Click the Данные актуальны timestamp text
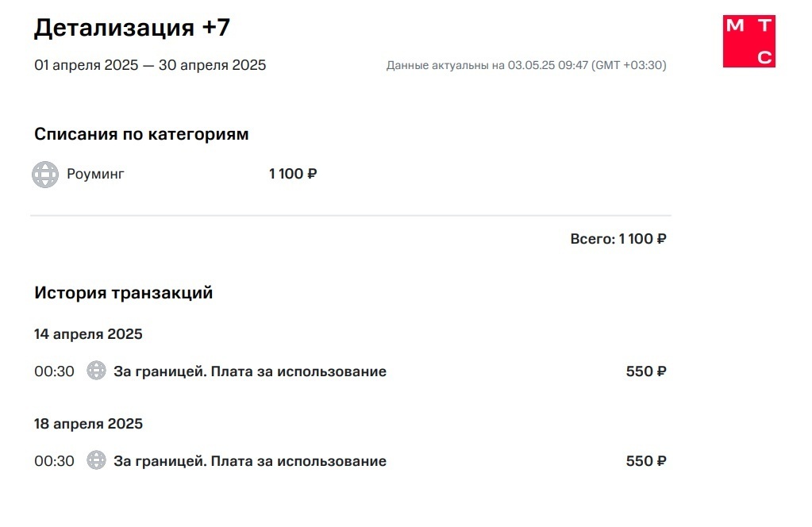 click(x=525, y=66)
